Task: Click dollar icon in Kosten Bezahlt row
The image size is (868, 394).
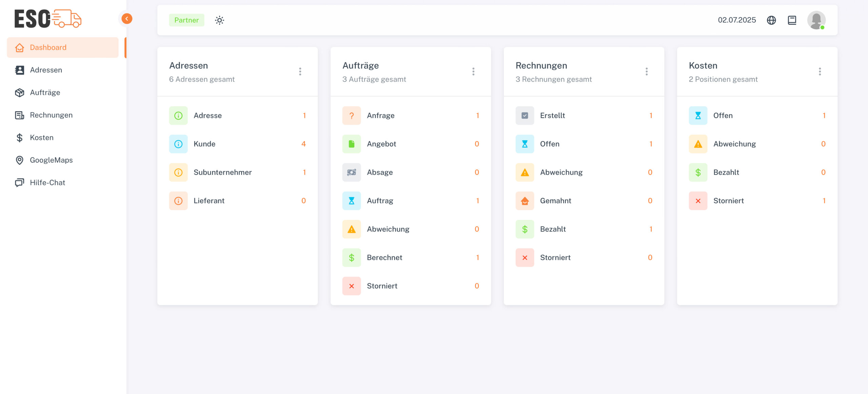Action: 698,172
